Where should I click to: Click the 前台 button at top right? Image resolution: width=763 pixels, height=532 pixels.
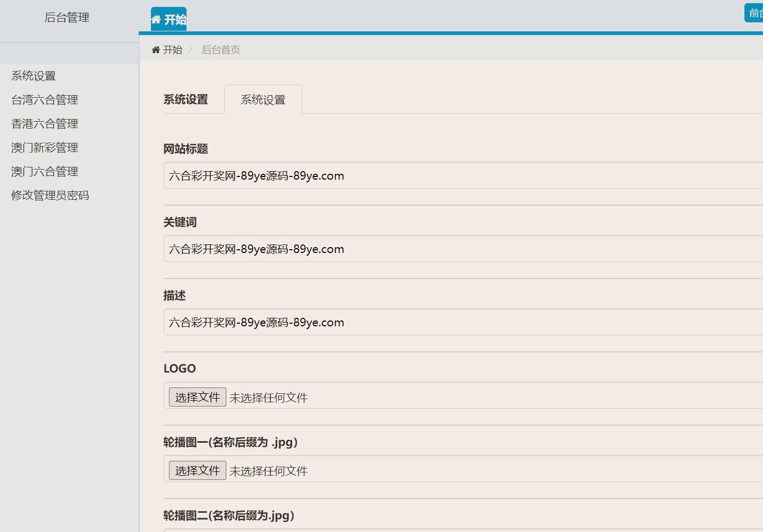click(x=754, y=13)
